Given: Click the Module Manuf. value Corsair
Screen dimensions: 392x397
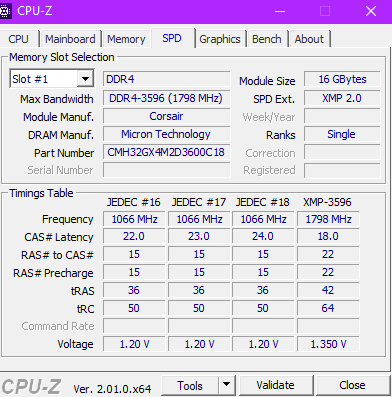Looking at the screenshot, I should [166, 116].
